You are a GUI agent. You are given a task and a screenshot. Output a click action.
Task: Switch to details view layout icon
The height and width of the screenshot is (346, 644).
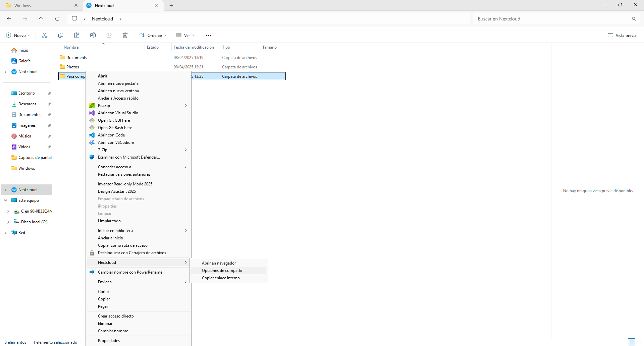click(x=632, y=342)
